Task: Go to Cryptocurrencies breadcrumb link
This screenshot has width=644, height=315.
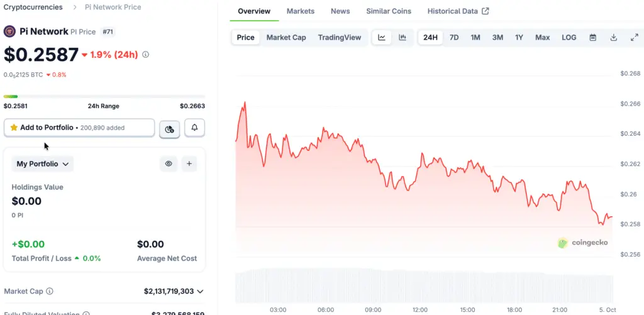Action: pyautogui.click(x=33, y=7)
